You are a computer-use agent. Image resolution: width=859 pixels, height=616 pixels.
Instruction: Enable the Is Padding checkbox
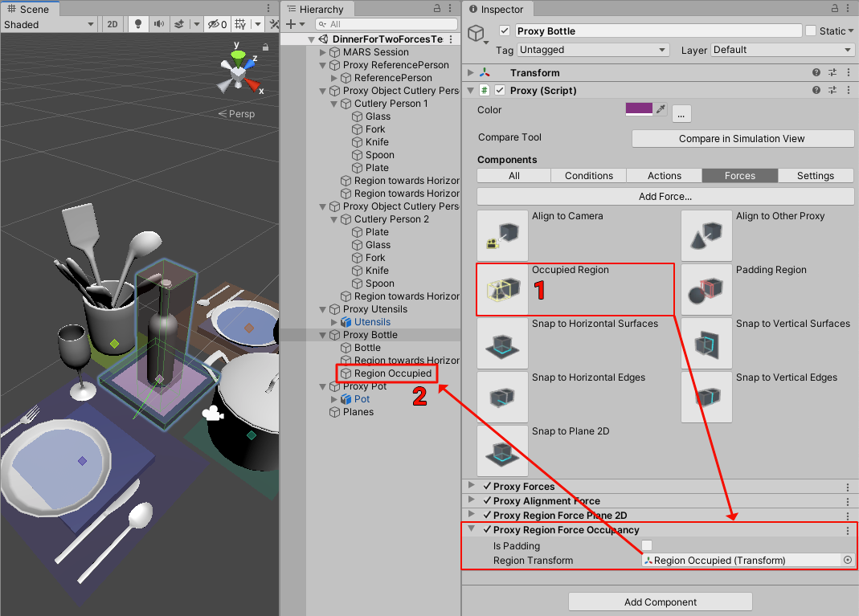[x=647, y=546]
